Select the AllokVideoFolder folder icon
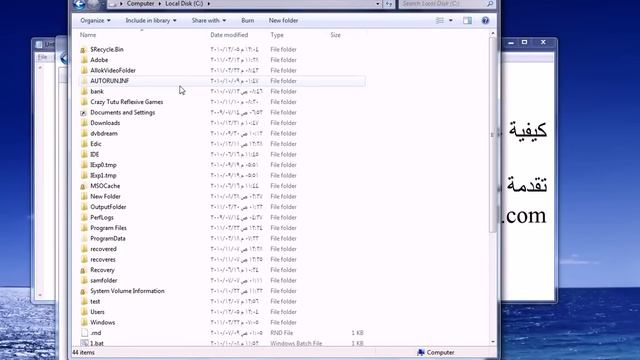Viewport: 640px width, 360px height. 84,71
